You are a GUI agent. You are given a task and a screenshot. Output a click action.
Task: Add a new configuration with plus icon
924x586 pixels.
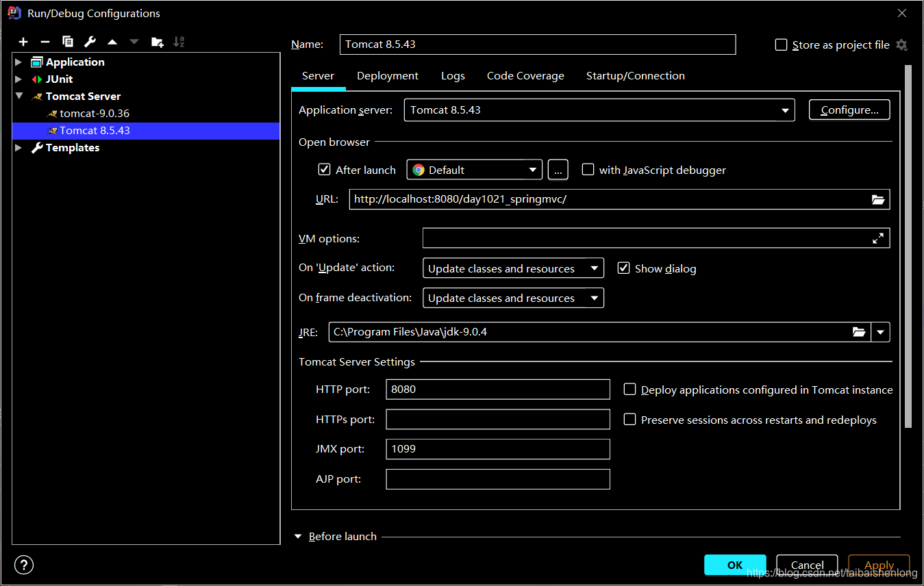tap(23, 42)
